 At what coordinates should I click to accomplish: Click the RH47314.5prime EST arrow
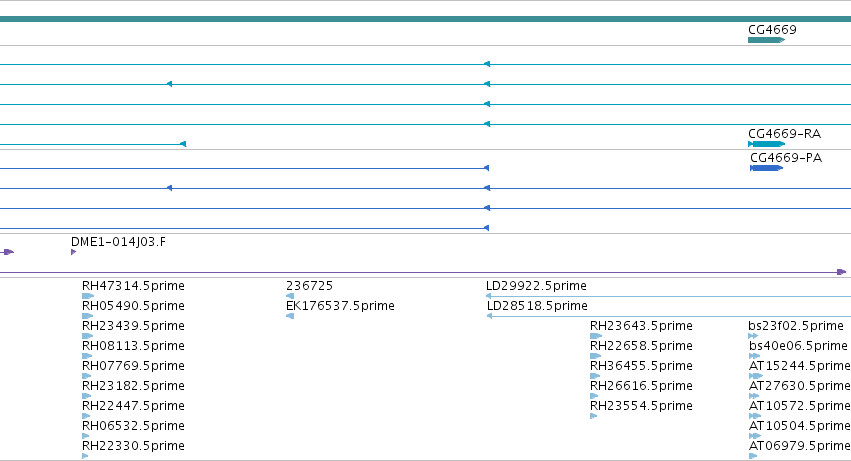[88, 296]
